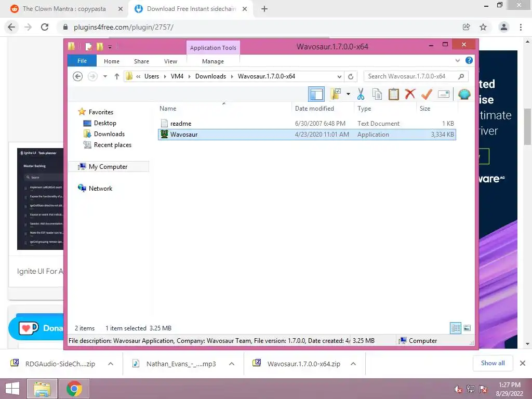This screenshot has height=399, width=532.
Task: Click the Users breadcrumb in address bar
Action: [x=152, y=76]
